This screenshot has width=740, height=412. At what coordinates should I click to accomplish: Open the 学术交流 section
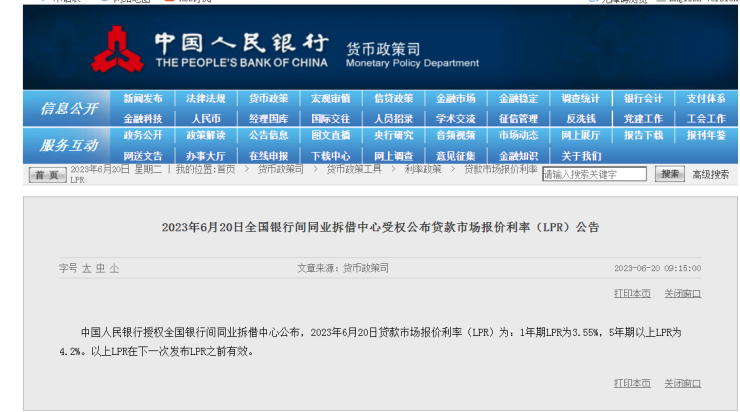tap(455, 118)
